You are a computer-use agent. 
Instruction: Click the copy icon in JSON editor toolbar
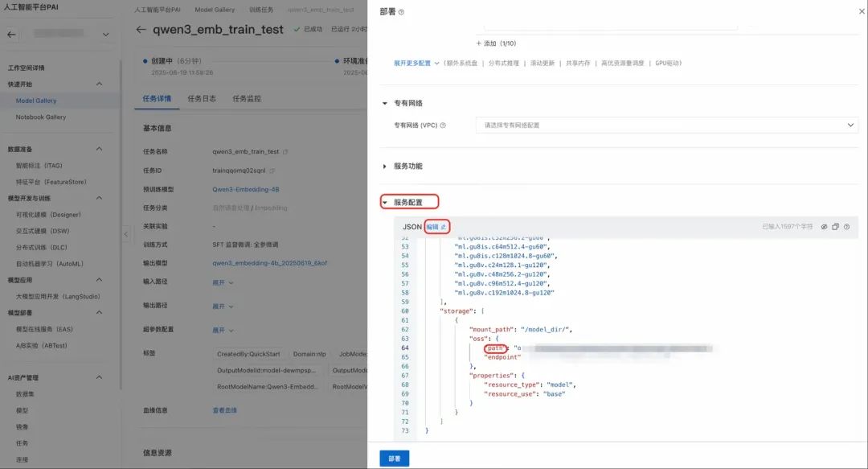click(x=835, y=227)
